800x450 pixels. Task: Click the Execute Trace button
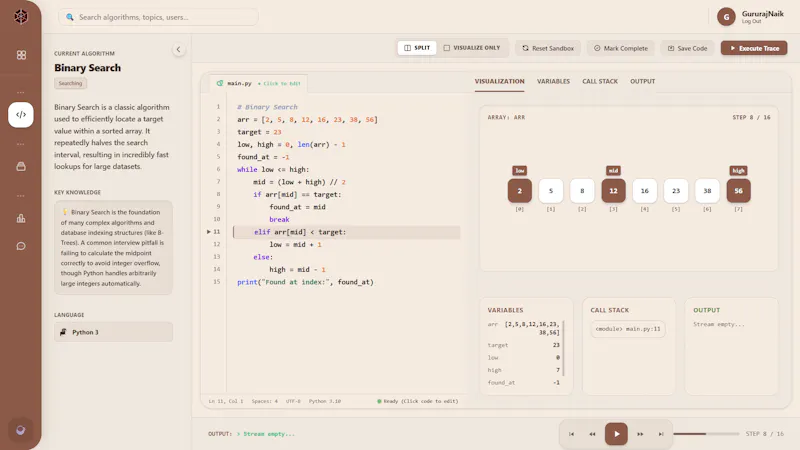[754, 48]
